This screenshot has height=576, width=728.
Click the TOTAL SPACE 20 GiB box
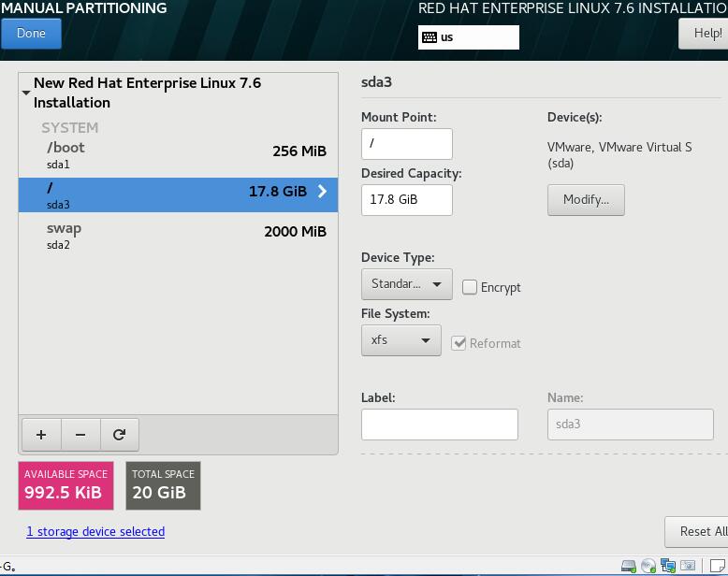tap(163, 485)
